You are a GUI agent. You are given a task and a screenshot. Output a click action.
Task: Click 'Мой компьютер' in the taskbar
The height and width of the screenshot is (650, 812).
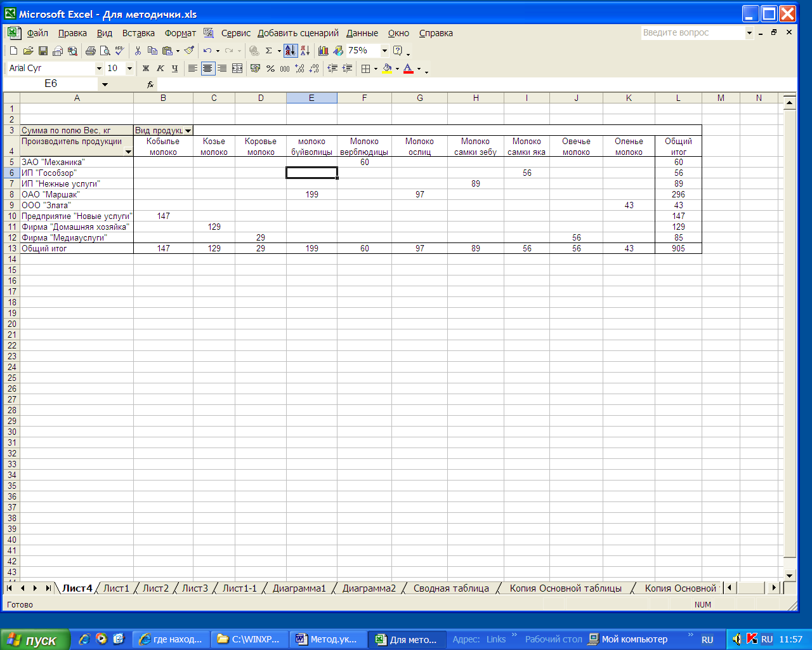point(628,639)
